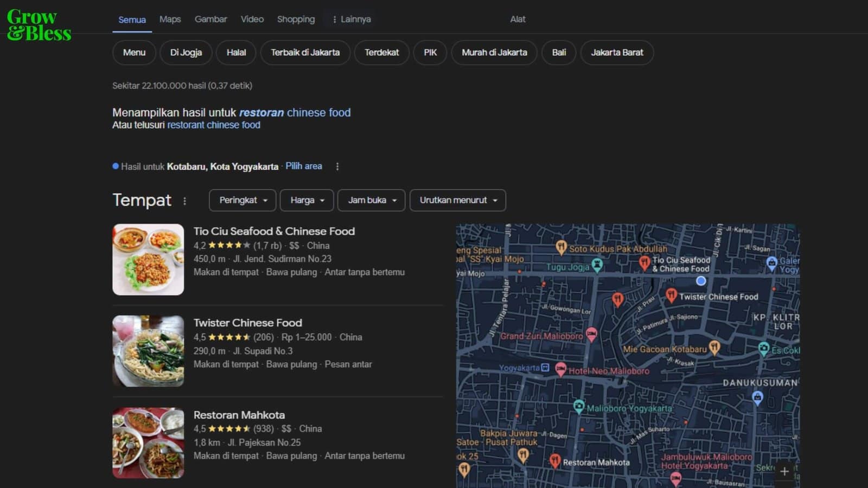Open the three-dot menu beside Pilih area
This screenshot has width=868, height=488.
(337, 166)
